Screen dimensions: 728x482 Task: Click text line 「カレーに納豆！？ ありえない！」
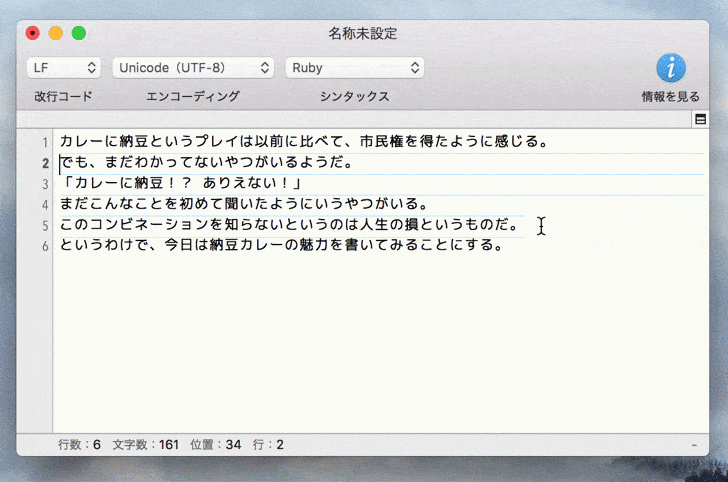182,183
